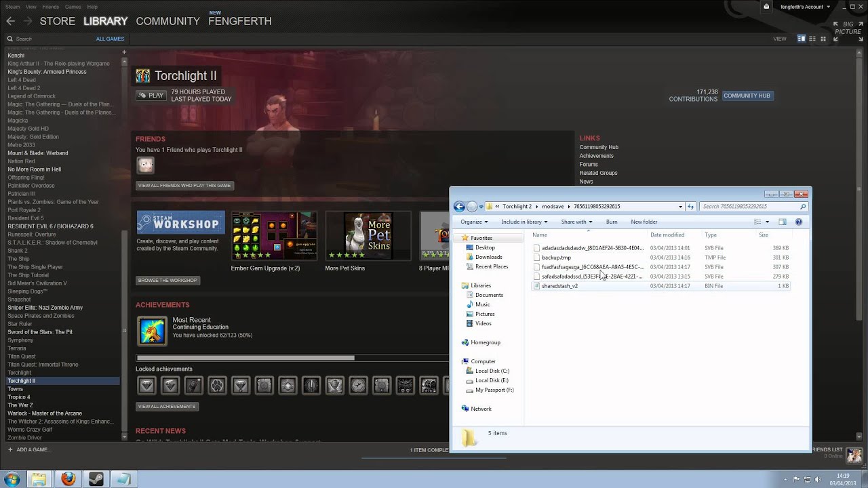Click Browse the Workshop button

point(167,280)
